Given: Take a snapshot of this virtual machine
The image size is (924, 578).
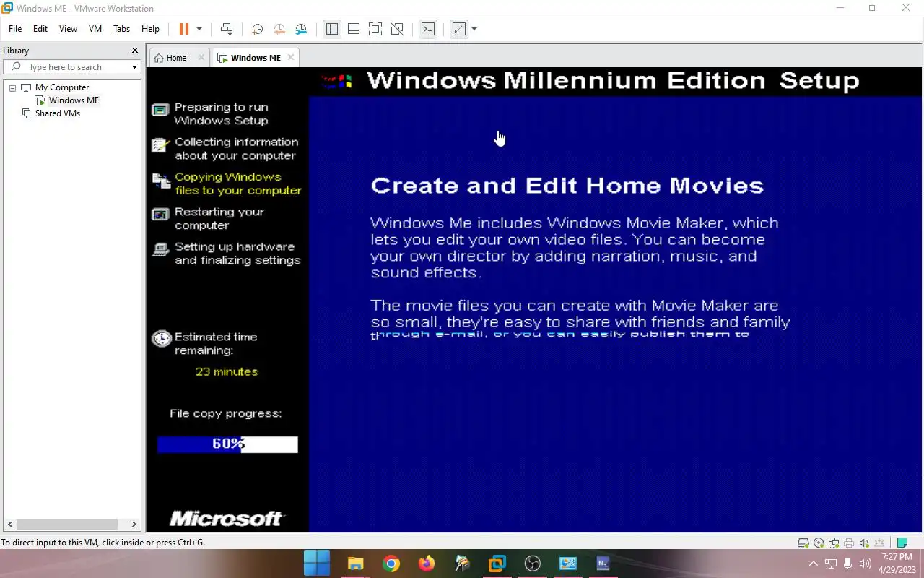Looking at the screenshot, I should (x=257, y=29).
